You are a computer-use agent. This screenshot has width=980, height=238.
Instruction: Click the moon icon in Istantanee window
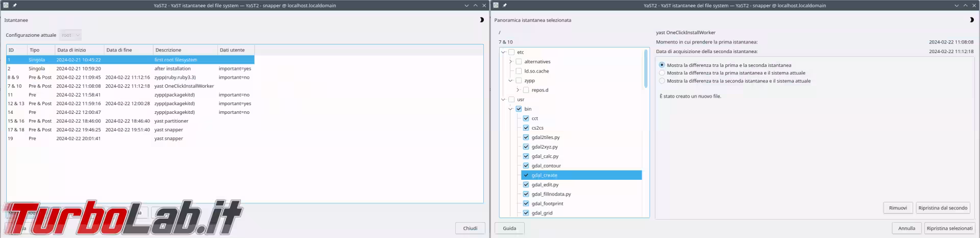481,20
